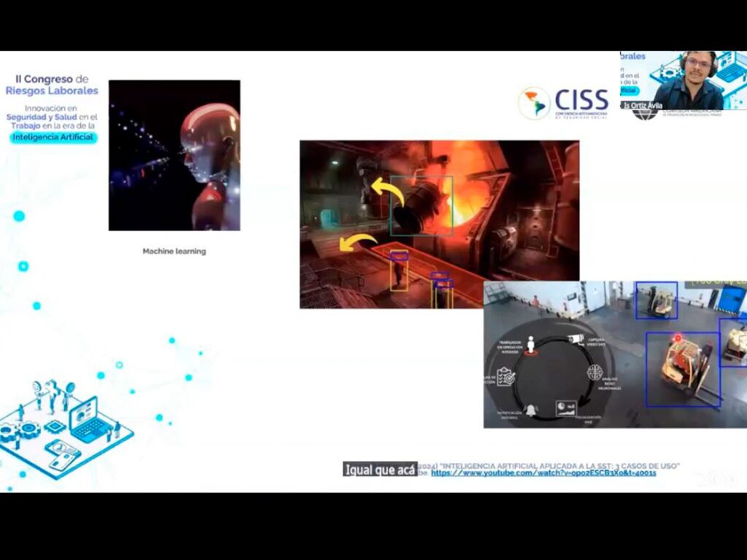Click the large forklift blue detection box
This screenshot has height=560, width=747.
[x=683, y=369]
